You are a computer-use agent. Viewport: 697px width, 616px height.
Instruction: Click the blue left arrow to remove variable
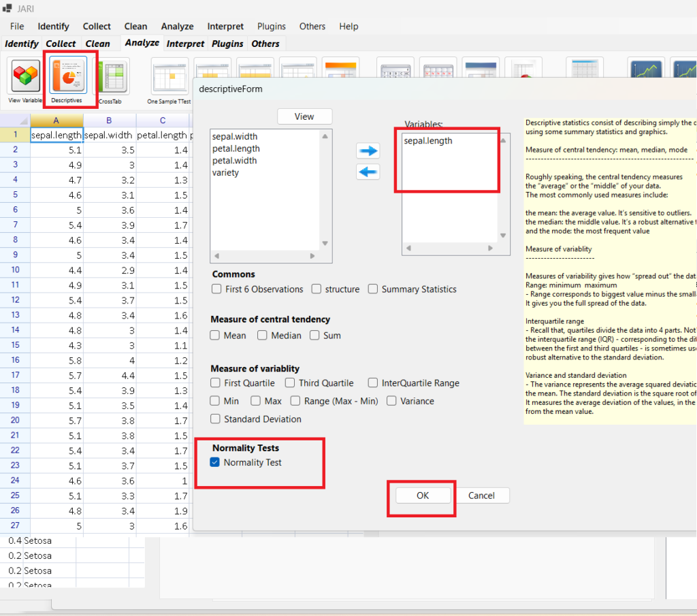(368, 172)
